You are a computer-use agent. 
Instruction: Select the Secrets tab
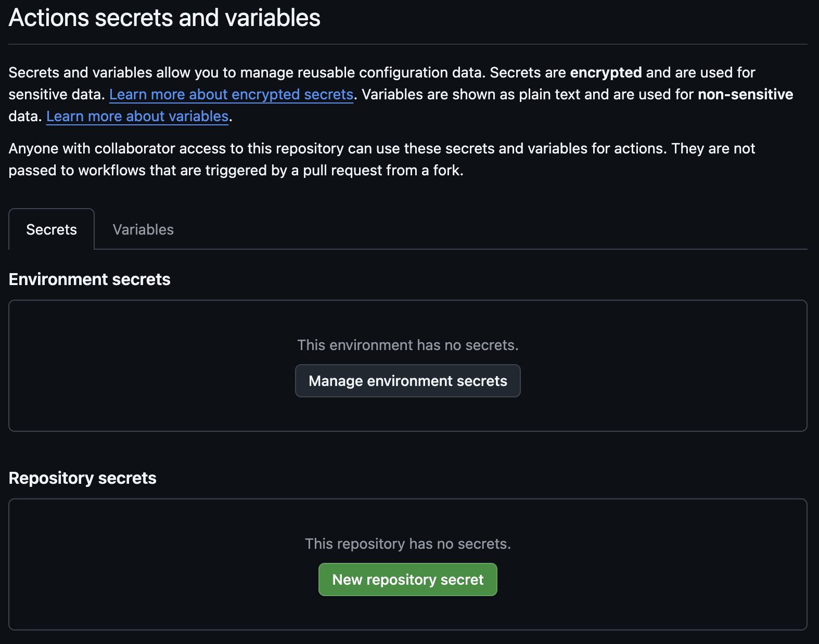point(52,229)
